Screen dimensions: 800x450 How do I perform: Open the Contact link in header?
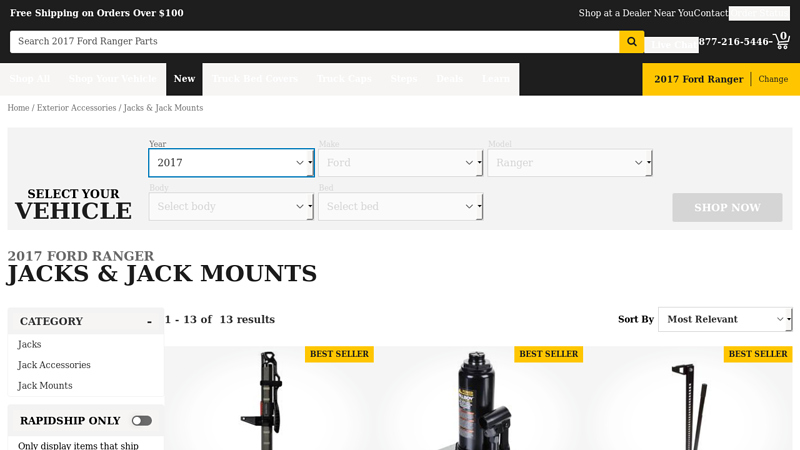711,13
